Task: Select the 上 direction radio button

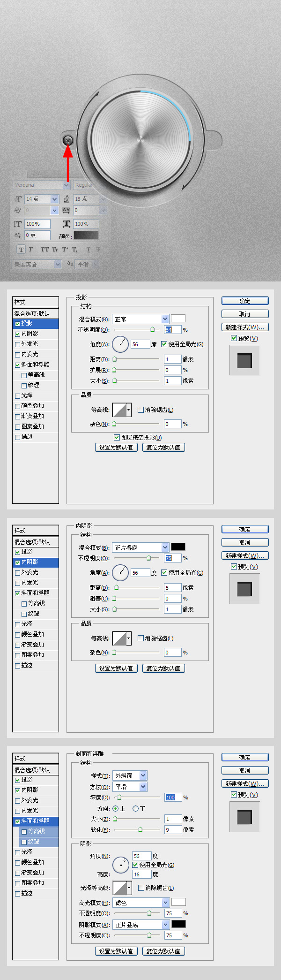Action: click(116, 808)
